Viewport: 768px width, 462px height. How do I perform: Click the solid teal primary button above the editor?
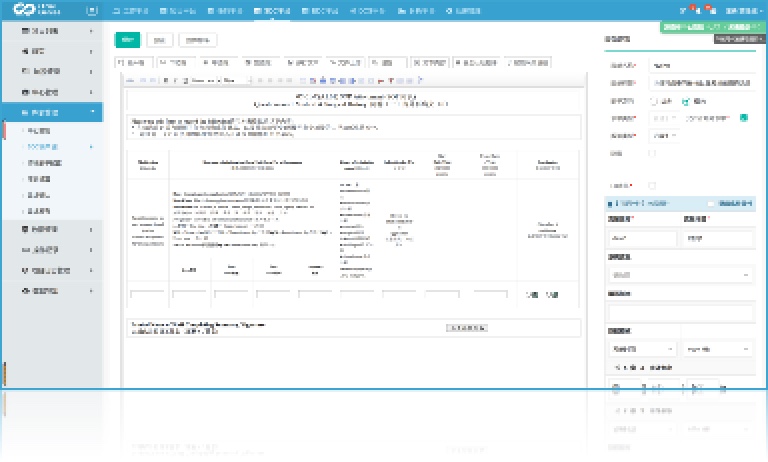(127, 40)
